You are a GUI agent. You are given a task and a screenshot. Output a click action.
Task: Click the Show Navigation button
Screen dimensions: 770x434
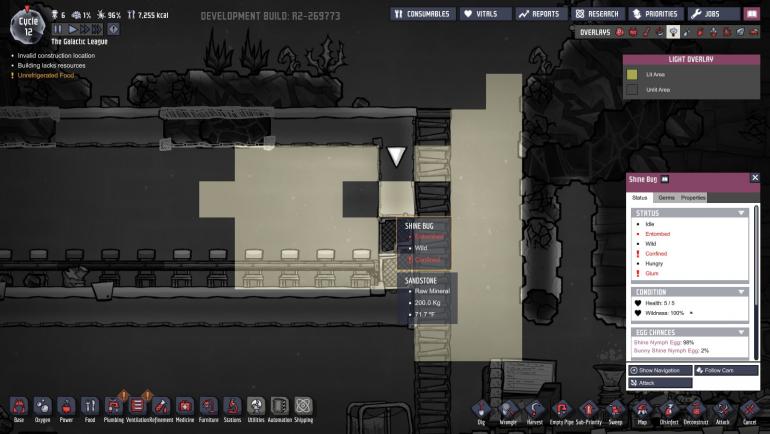point(660,370)
